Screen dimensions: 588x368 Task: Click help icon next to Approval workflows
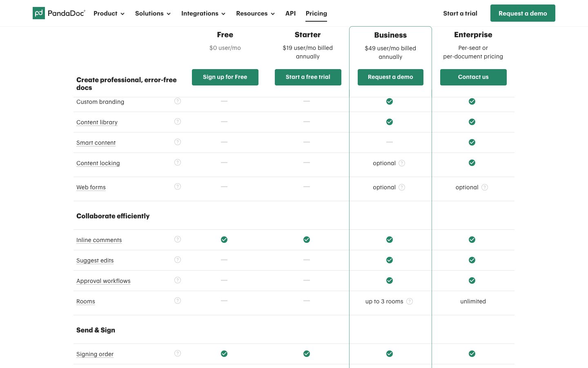178,280
